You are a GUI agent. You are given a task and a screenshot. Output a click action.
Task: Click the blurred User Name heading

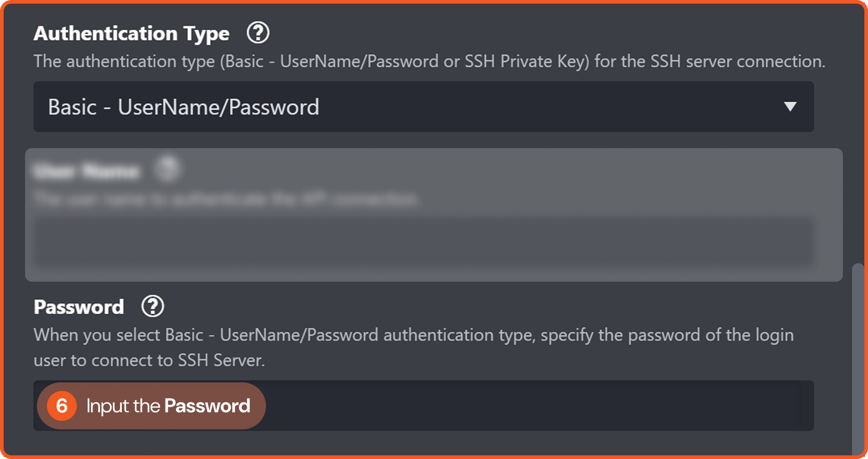point(87,171)
